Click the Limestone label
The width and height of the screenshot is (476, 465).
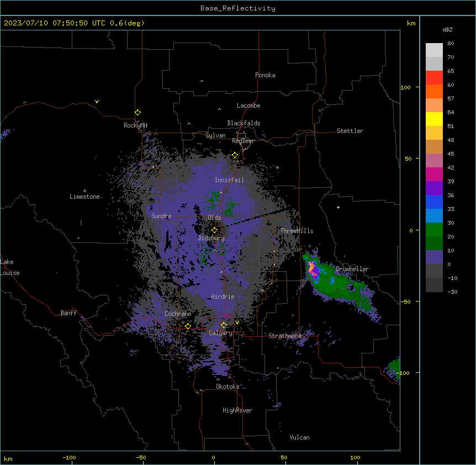84,197
